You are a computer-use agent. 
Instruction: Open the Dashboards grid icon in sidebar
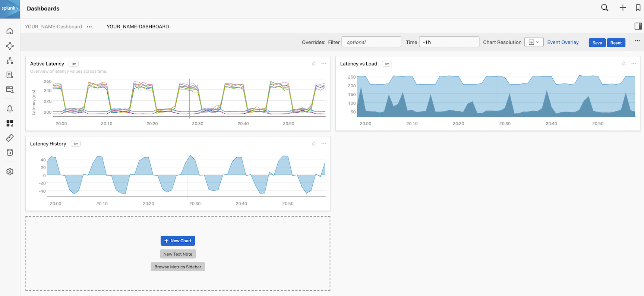pyautogui.click(x=10, y=123)
